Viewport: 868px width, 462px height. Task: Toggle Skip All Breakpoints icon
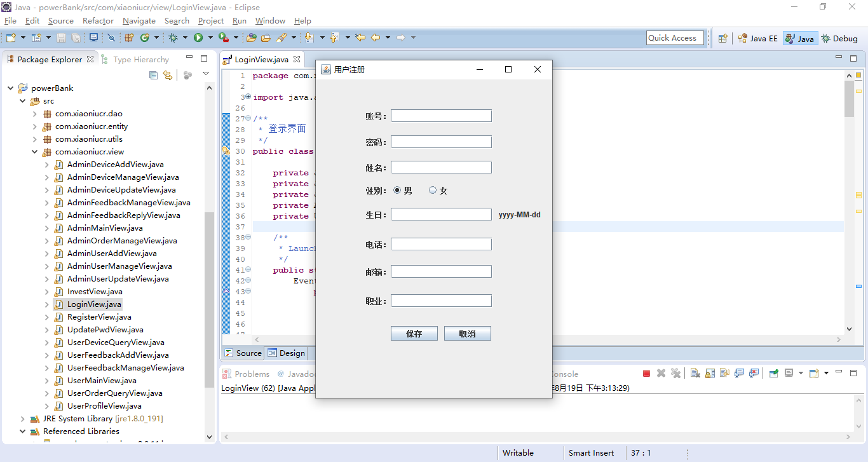click(x=111, y=37)
